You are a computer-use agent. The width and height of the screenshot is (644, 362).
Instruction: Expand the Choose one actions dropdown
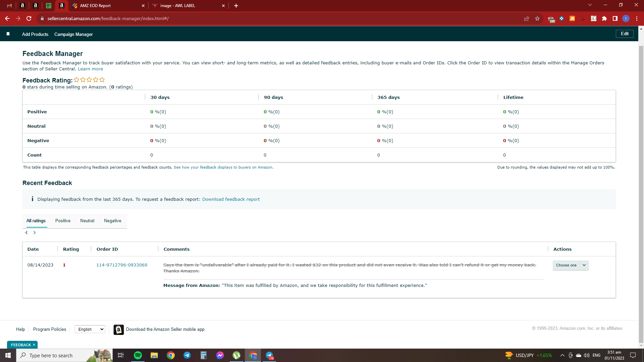pos(571,265)
